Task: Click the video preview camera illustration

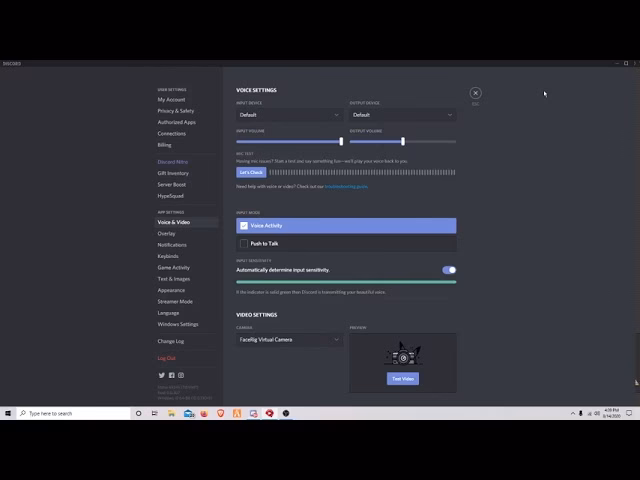Action: (403, 354)
